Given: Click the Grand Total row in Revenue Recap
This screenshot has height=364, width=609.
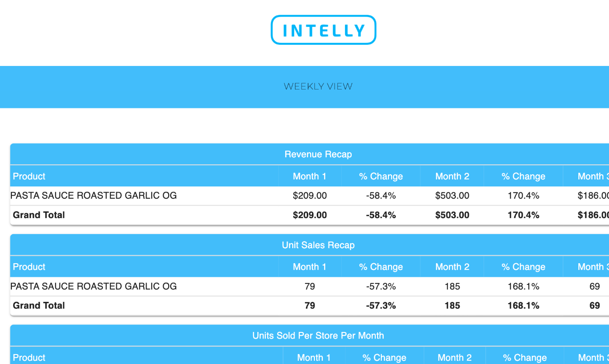Looking at the screenshot, I should 310,215.
